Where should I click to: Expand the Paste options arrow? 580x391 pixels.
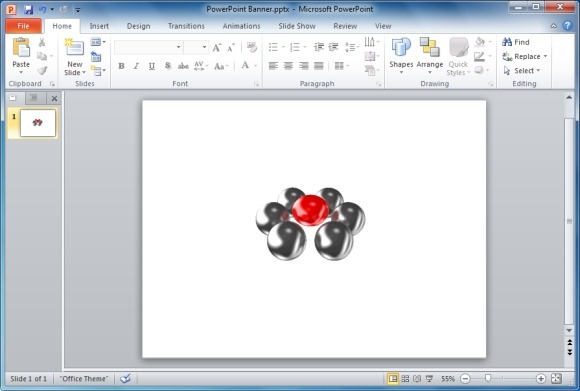coord(21,73)
